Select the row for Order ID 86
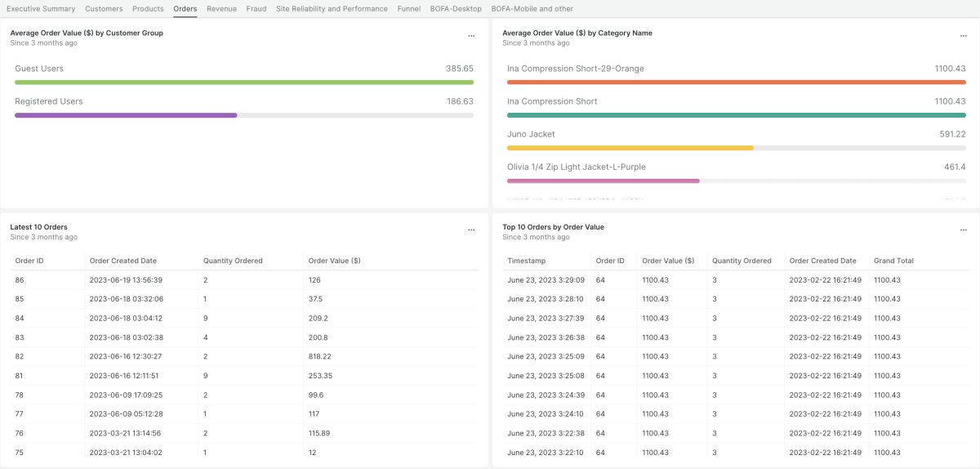Image resolution: width=980 pixels, height=469 pixels. point(244,280)
